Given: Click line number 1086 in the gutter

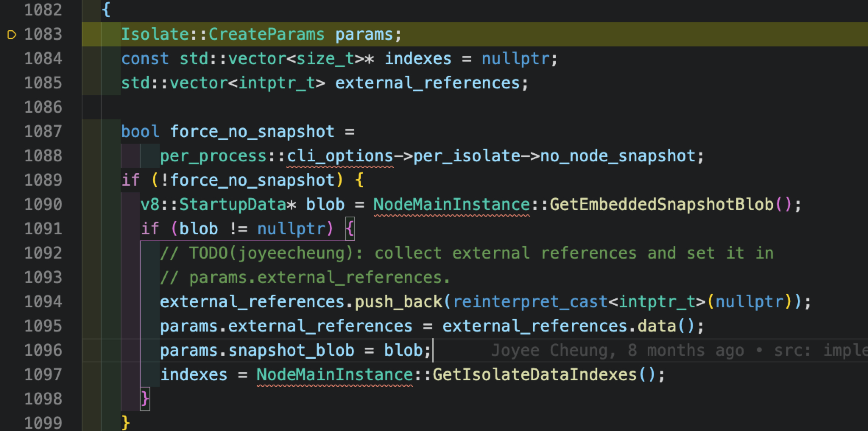Looking at the screenshot, I should pos(43,107).
